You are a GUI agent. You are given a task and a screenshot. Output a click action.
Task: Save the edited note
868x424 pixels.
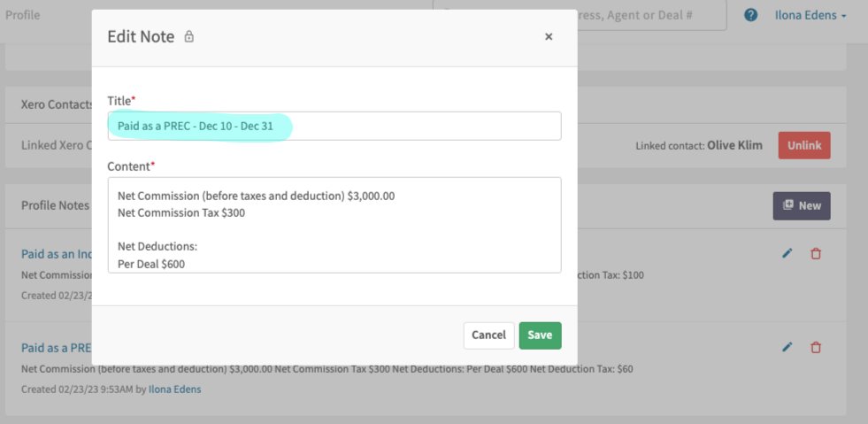[540, 335]
